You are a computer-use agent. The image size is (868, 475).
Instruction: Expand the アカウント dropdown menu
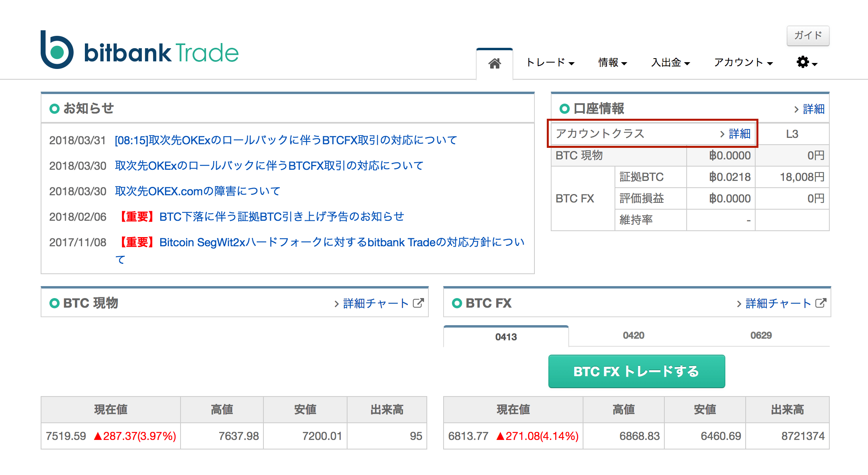743,63
